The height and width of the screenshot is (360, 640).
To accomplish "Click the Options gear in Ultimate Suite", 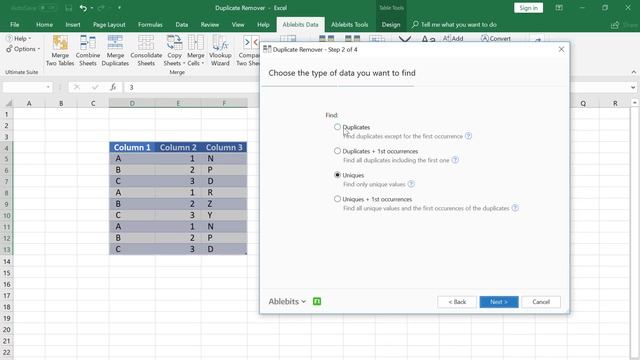I will pos(9,49).
